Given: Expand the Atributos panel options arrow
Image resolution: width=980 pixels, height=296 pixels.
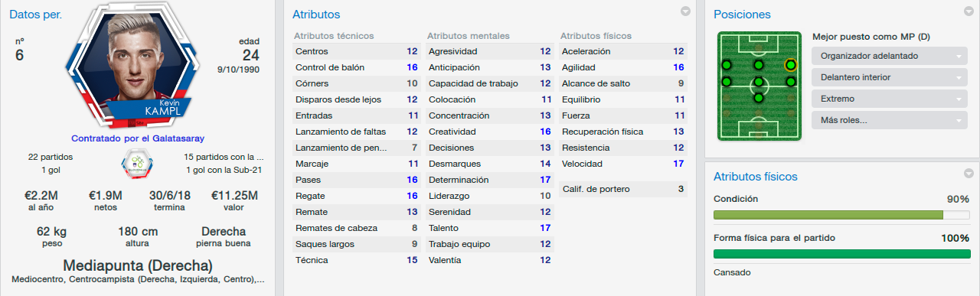Looking at the screenshot, I should coord(685,11).
